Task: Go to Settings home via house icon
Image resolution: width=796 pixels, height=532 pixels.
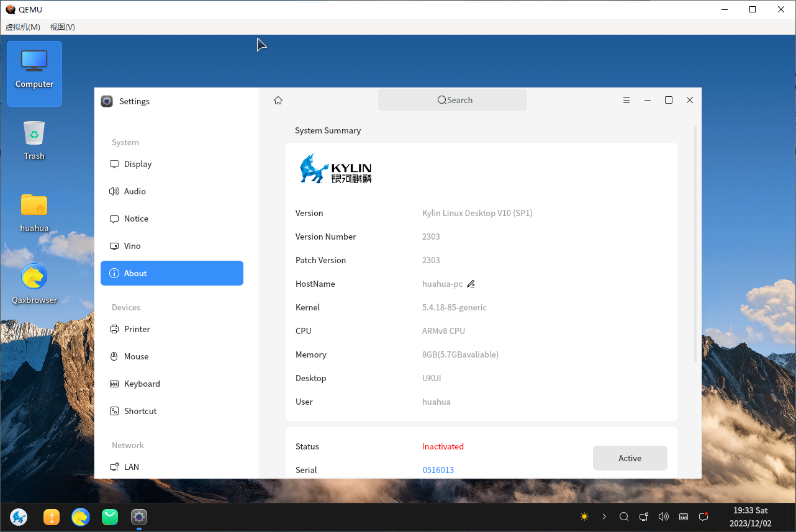Action: pyautogui.click(x=278, y=101)
